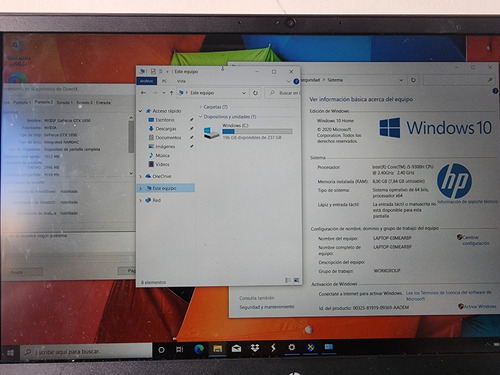The height and width of the screenshot is (375, 500).
Task: Click the Cambiar configuración link
Action: click(x=475, y=240)
